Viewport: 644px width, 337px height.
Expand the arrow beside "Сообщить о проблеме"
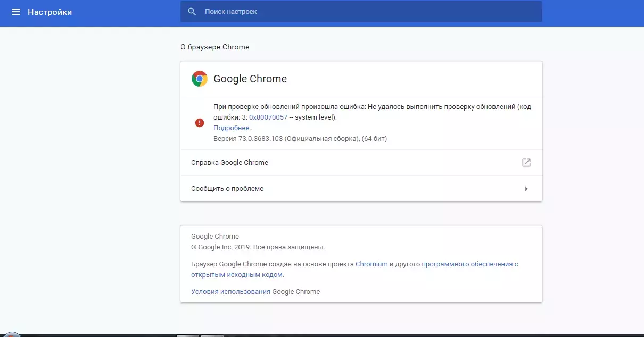coord(526,189)
